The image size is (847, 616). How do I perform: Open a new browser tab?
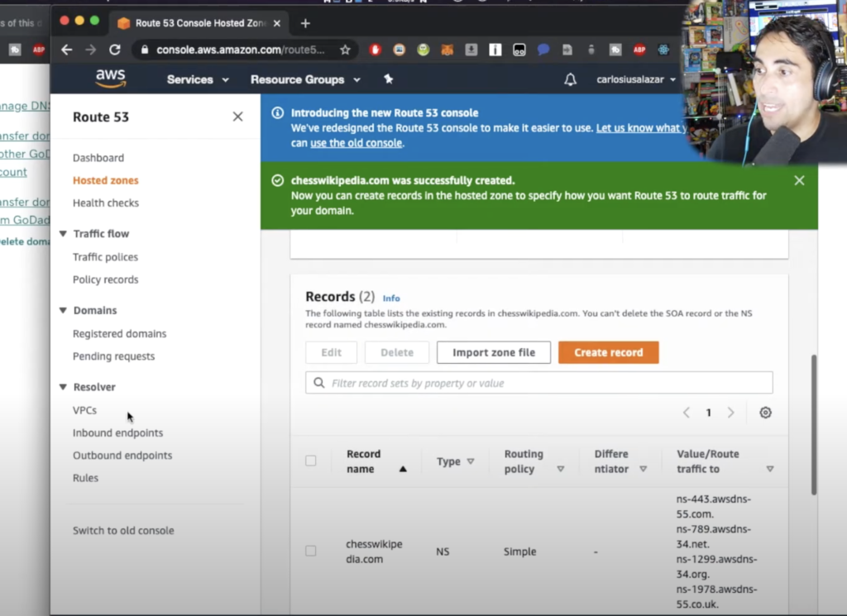tap(305, 22)
